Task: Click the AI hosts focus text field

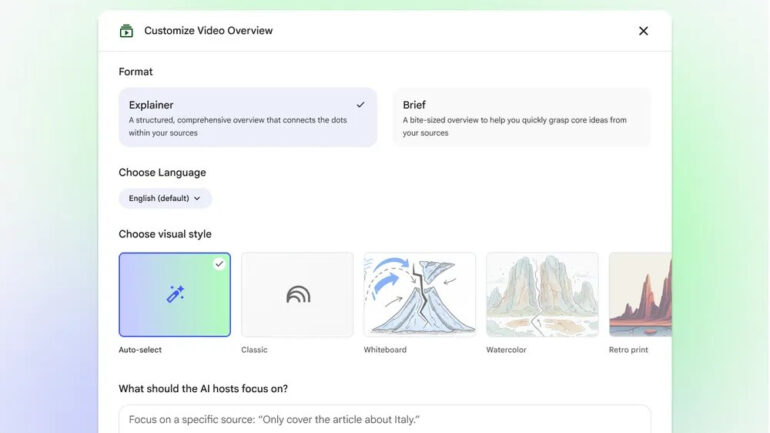Action: coord(384,419)
